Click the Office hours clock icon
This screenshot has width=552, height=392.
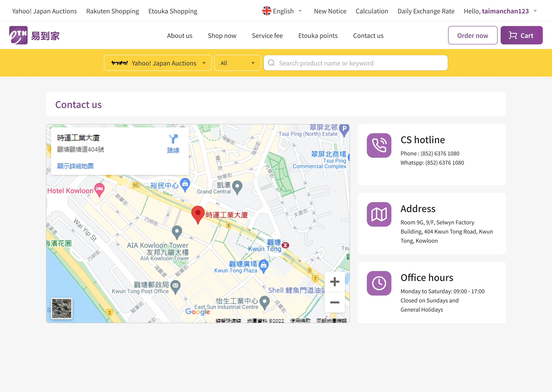click(379, 283)
